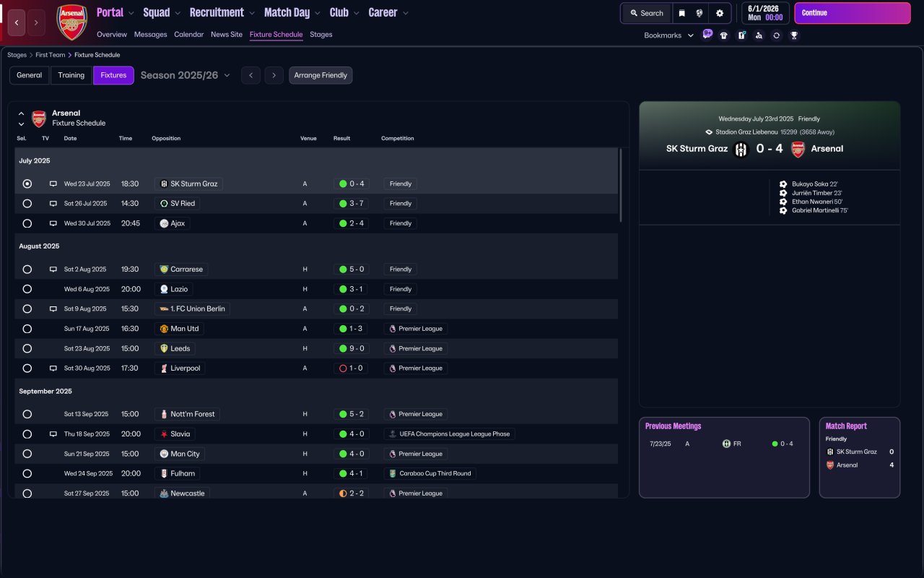Click TV icon on Carrarese fixture row
Viewport: 924px width, 578px height.
[x=53, y=269]
